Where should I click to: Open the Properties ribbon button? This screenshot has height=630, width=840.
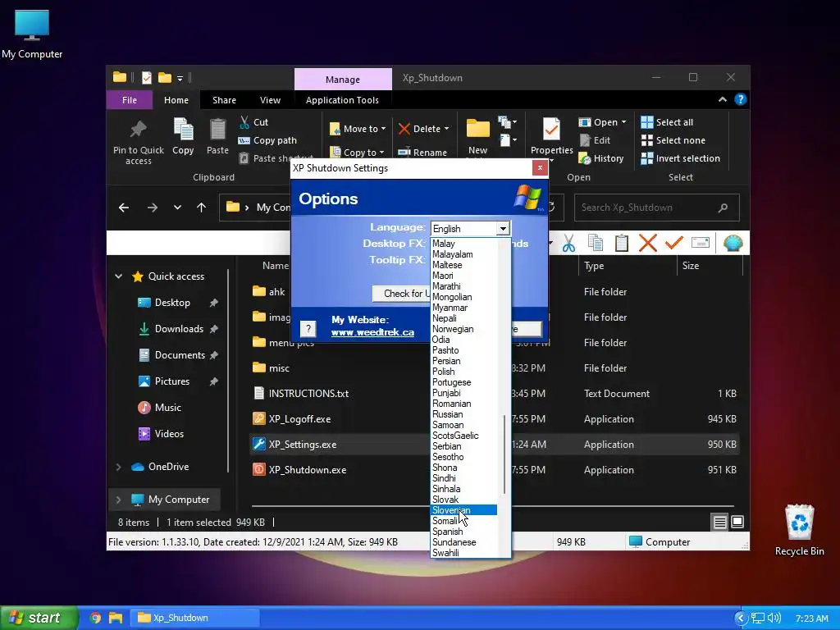pos(552,137)
